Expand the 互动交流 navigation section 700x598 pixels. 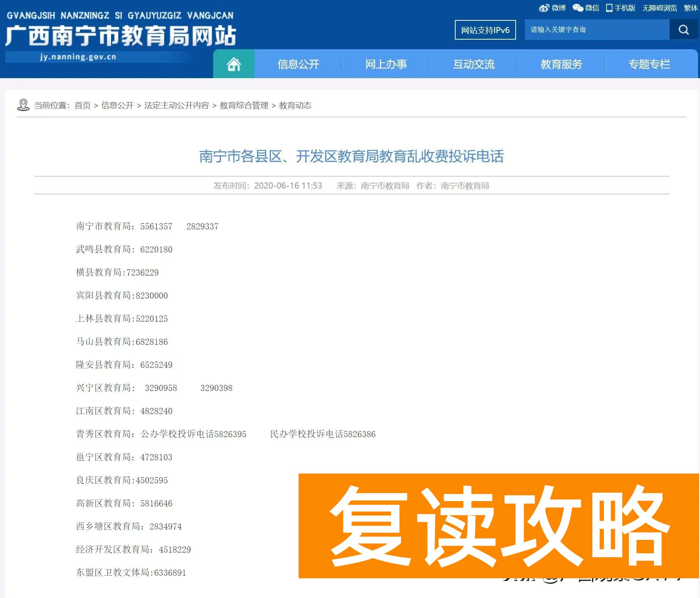tap(474, 64)
